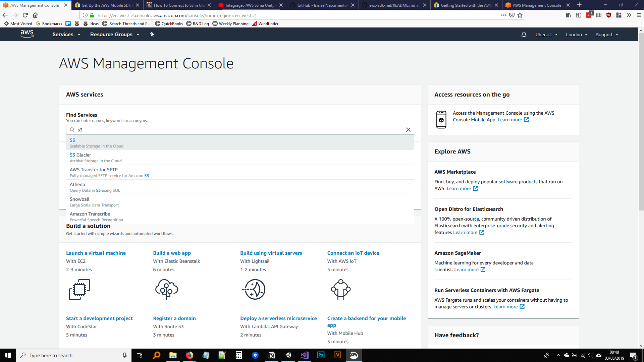Open the Uberact account dropdown

tap(546, 35)
